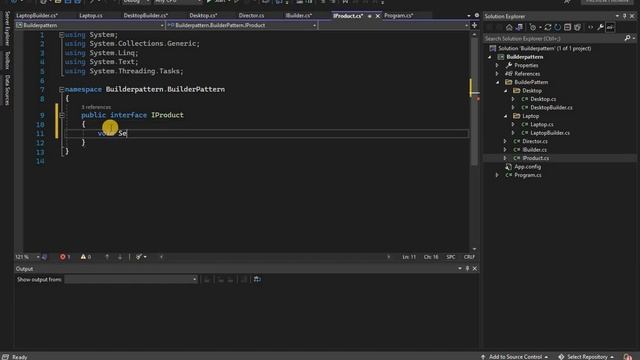Screen dimensions: 640x360
Task: Click Show All Files icon in Solution Explorer
Action: [578, 27]
